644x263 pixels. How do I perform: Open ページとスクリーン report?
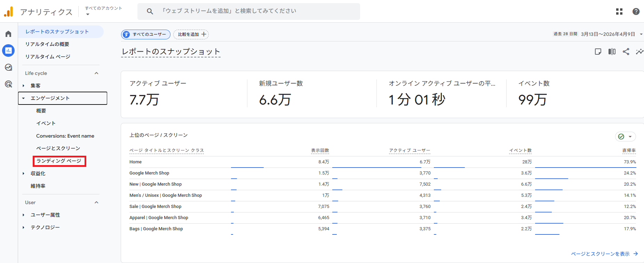coord(58,148)
